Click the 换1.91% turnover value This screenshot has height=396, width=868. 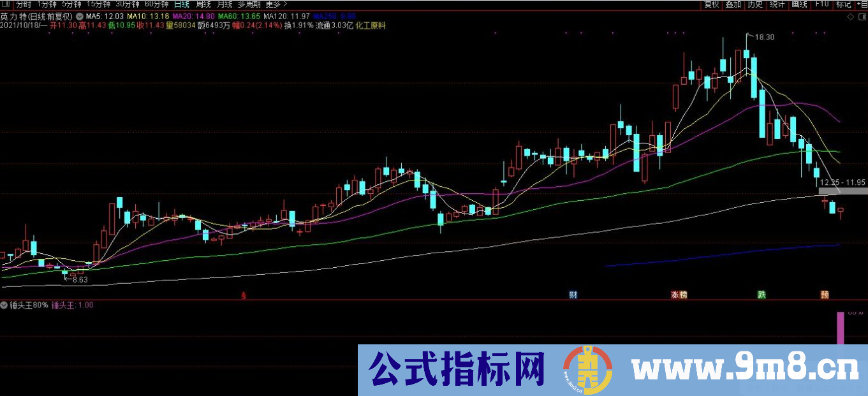click(298, 26)
